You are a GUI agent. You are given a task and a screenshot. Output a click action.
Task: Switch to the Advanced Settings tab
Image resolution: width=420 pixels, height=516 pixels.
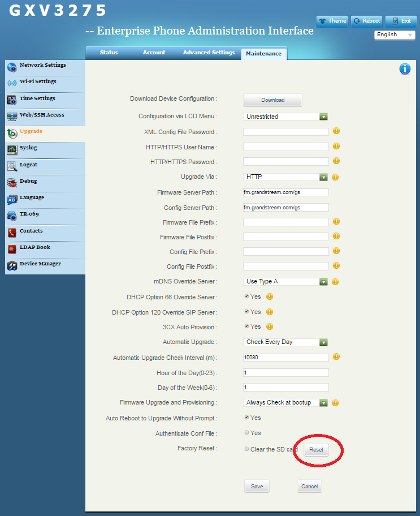[x=209, y=53]
